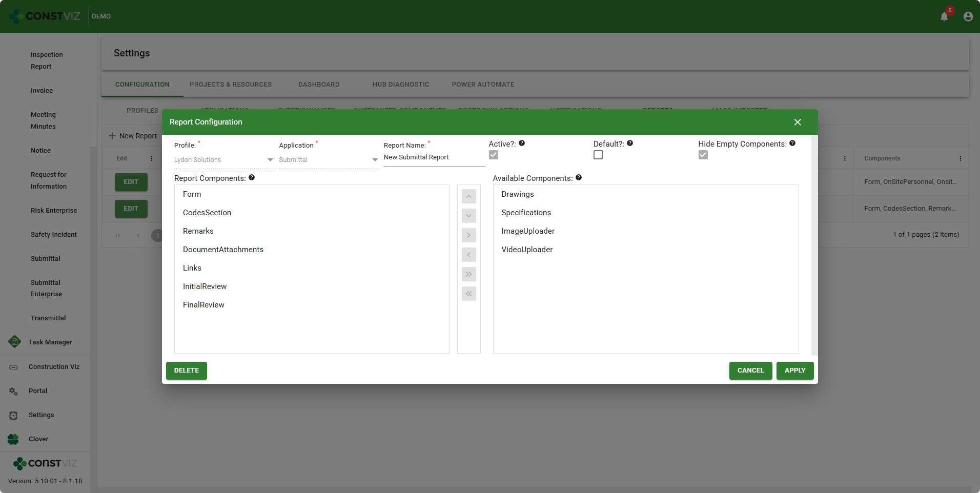Click the move all left double-chevron
980x493 pixels.
point(468,294)
